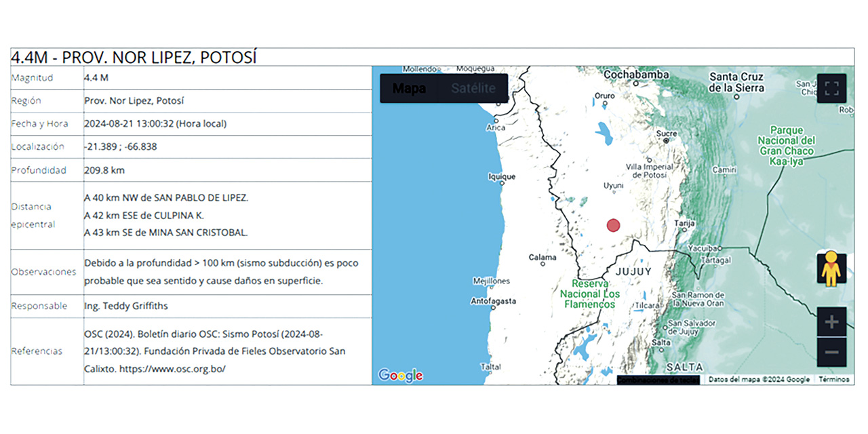The height and width of the screenshot is (434, 868).
Task: Select the 4.4 M magnitude value
Action: [96, 77]
